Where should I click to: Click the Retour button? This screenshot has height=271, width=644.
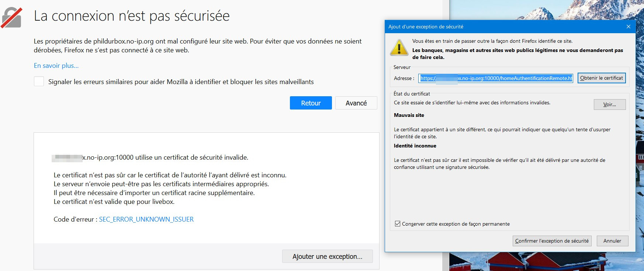click(311, 103)
